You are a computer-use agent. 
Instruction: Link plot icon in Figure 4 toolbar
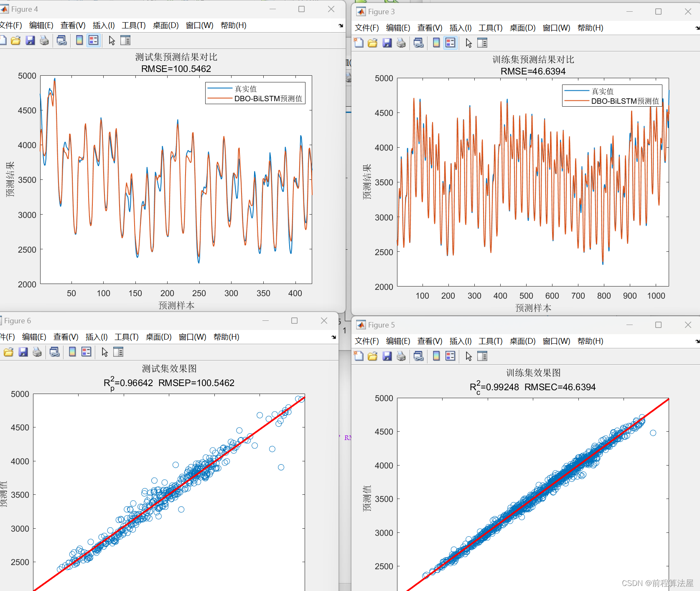tap(62, 41)
